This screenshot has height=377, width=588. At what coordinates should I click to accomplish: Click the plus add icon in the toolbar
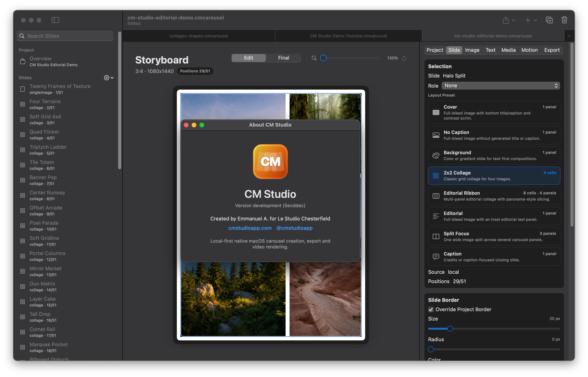click(527, 20)
